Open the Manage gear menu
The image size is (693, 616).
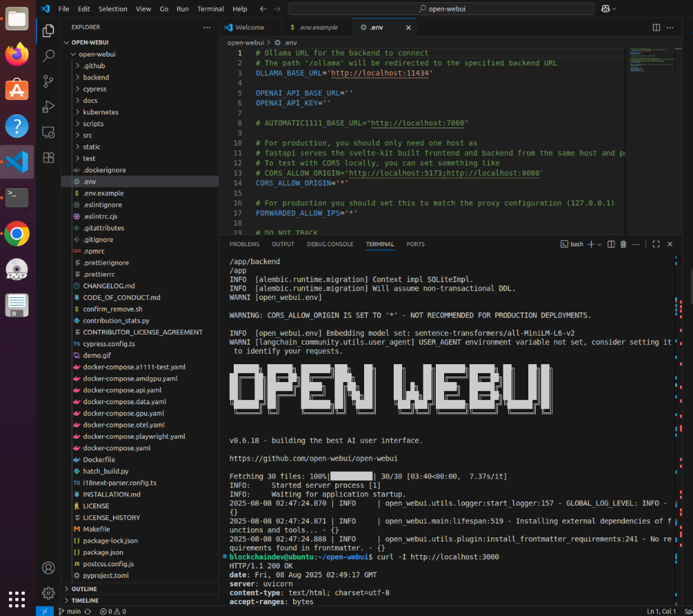(48, 593)
